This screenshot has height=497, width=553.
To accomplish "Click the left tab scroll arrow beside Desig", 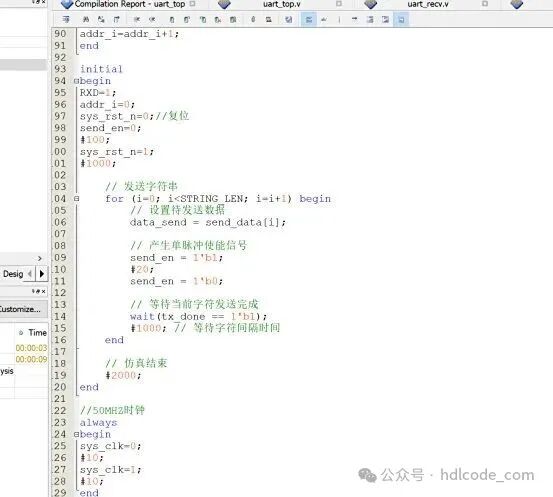I will click(30, 274).
